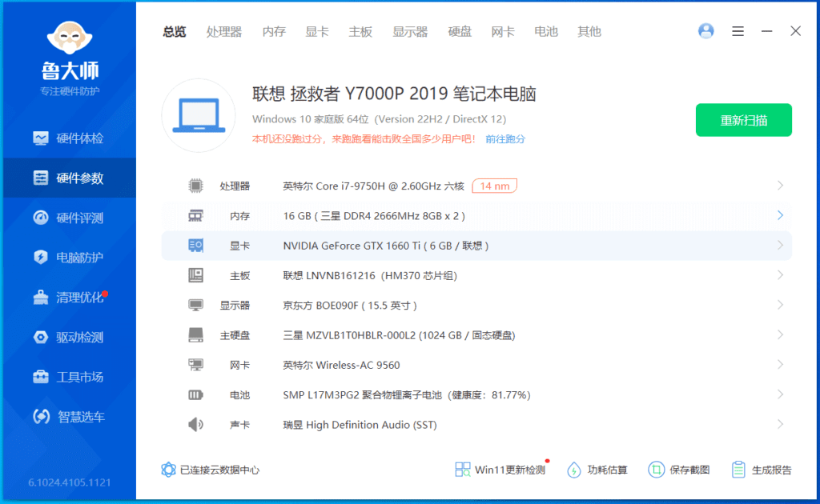Click the 鲁大师 mascot logo
This screenshot has width=820, height=504.
(70, 38)
